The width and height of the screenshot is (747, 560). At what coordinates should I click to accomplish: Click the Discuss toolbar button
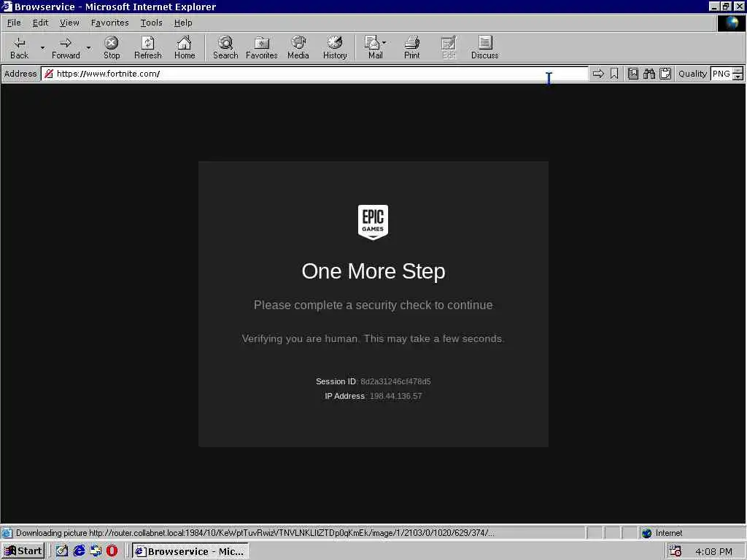484,47
